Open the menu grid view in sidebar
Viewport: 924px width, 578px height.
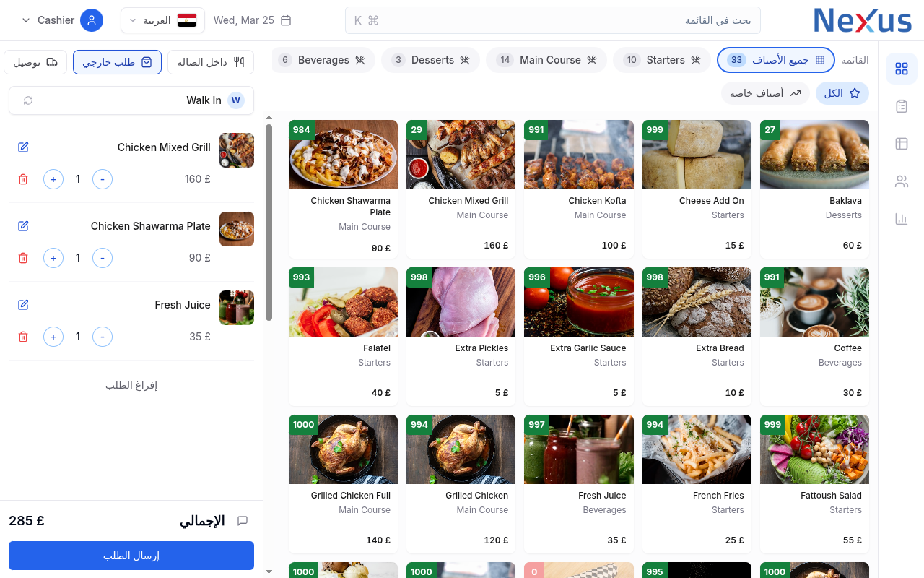click(901, 69)
